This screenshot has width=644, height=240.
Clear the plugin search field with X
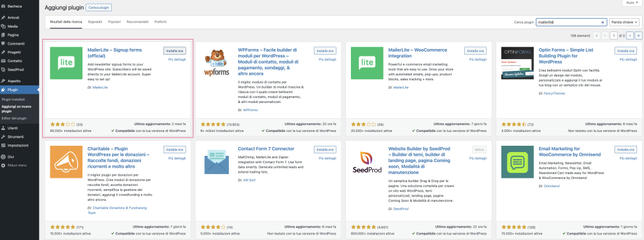pos(603,22)
